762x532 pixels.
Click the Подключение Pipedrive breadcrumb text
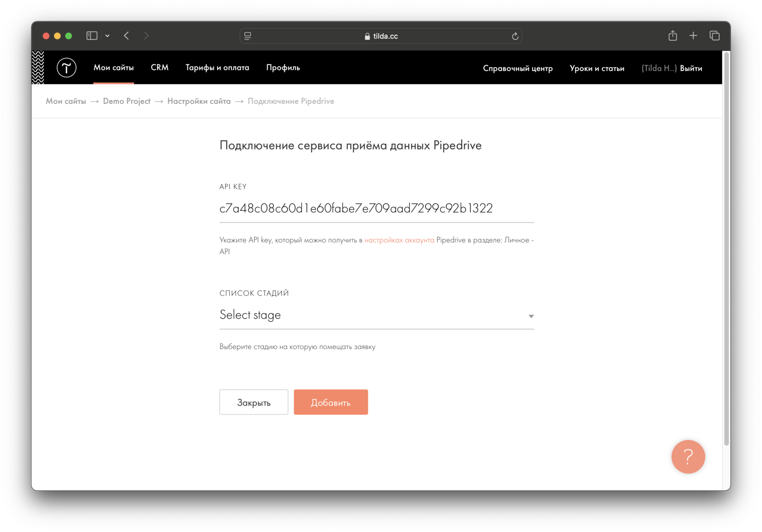pos(291,101)
